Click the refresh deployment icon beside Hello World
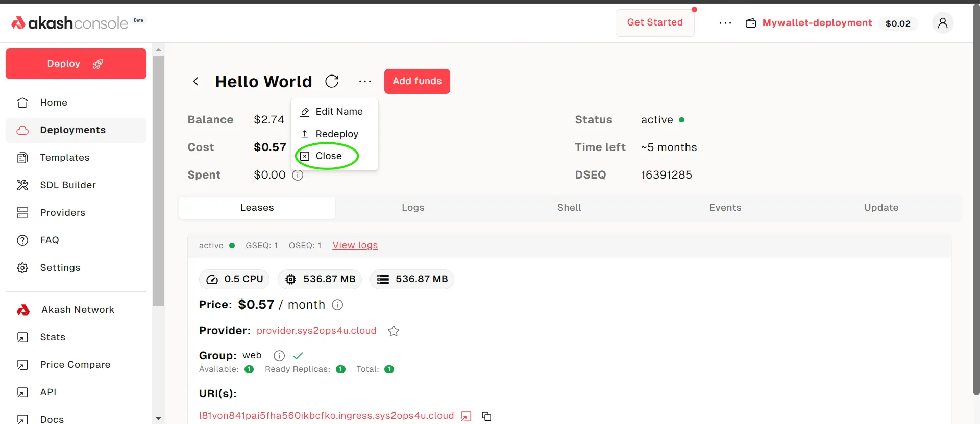This screenshot has width=980, height=424. [332, 81]
